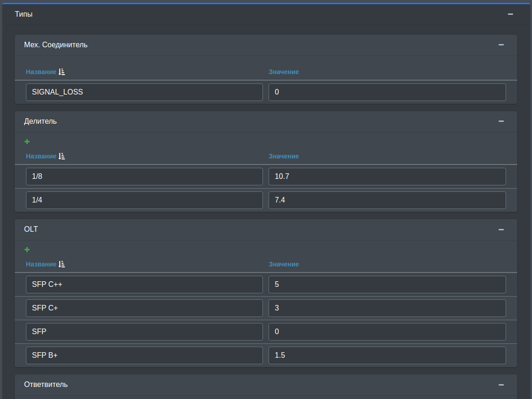Click the Значение header in OLT table

[283, 264]
